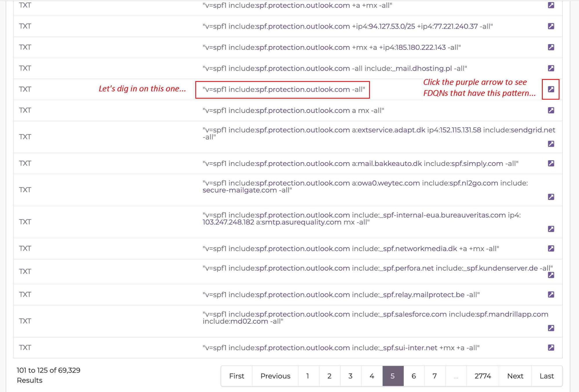Jump to the Last page of results
Viewport: 579px width, 392px height.
(547, 376)
